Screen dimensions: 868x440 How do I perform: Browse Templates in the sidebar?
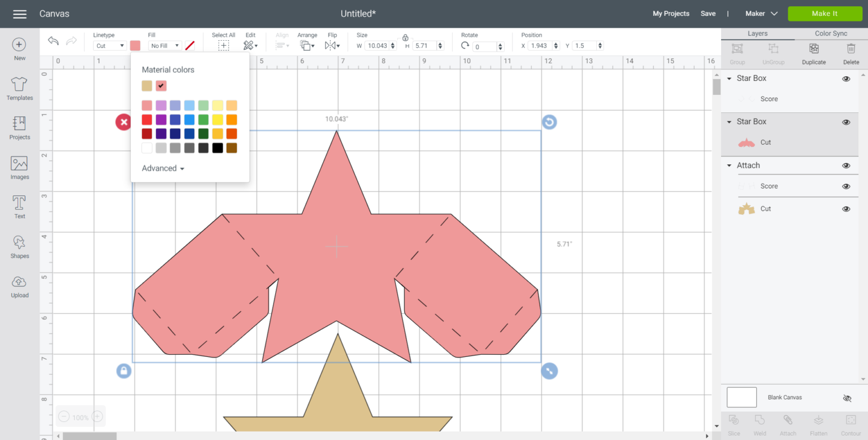click(19, 89)
